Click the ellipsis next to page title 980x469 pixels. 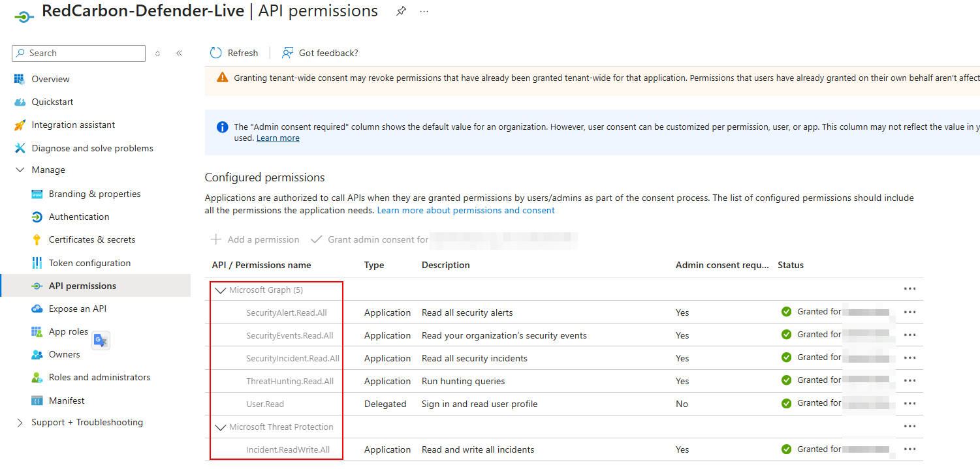[x=424, y=12]
